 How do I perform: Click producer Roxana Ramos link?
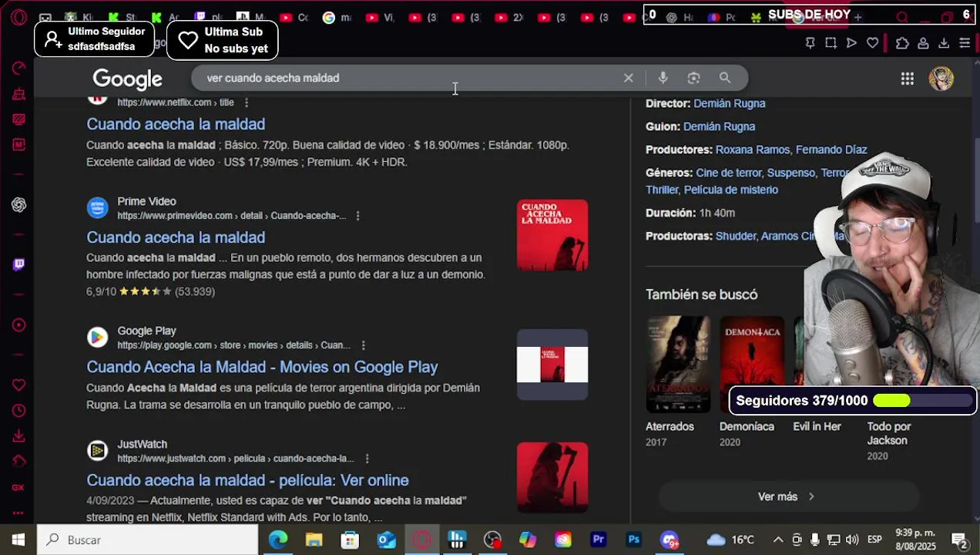click(752, 150)
